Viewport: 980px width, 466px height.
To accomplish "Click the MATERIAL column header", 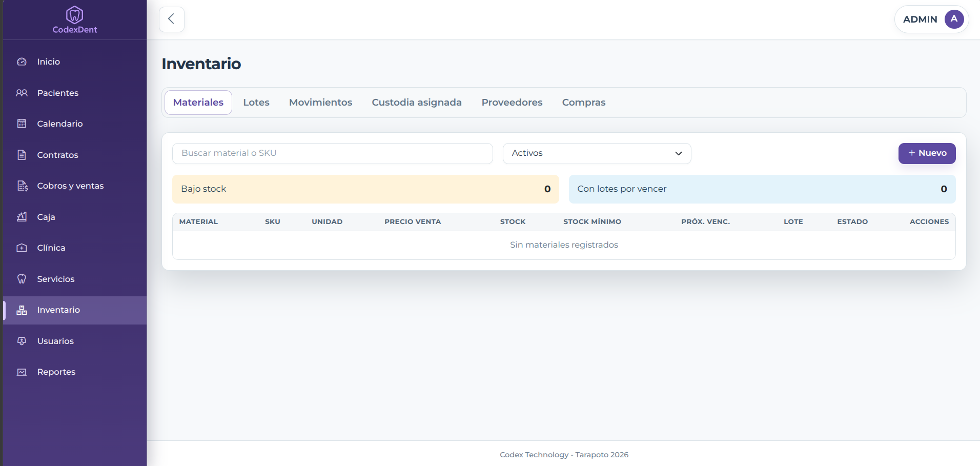I will [x=198, y=222].
